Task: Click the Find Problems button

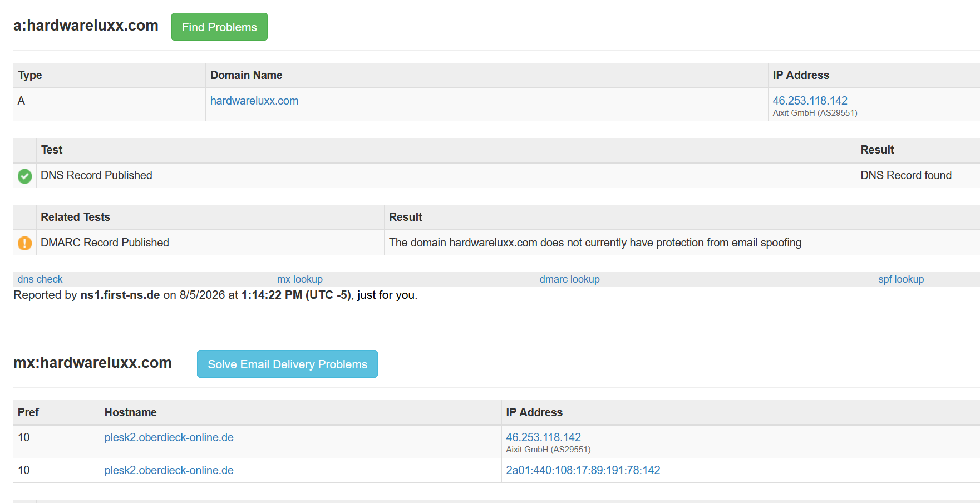Action: pyautogui.click(x=219, y=27)
